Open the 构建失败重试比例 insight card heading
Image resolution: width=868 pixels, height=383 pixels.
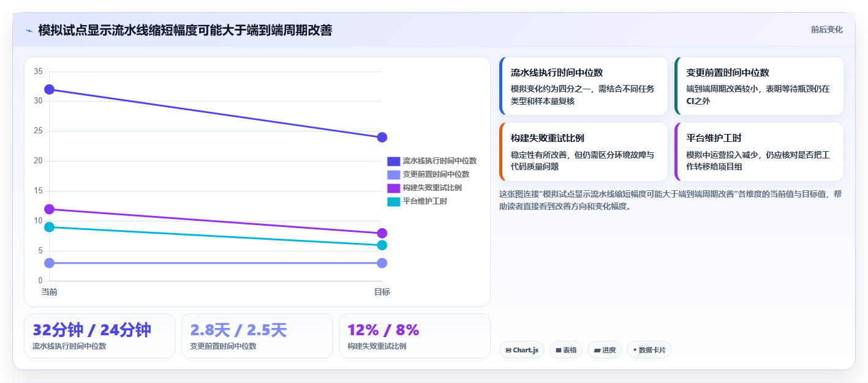(548, 138)
